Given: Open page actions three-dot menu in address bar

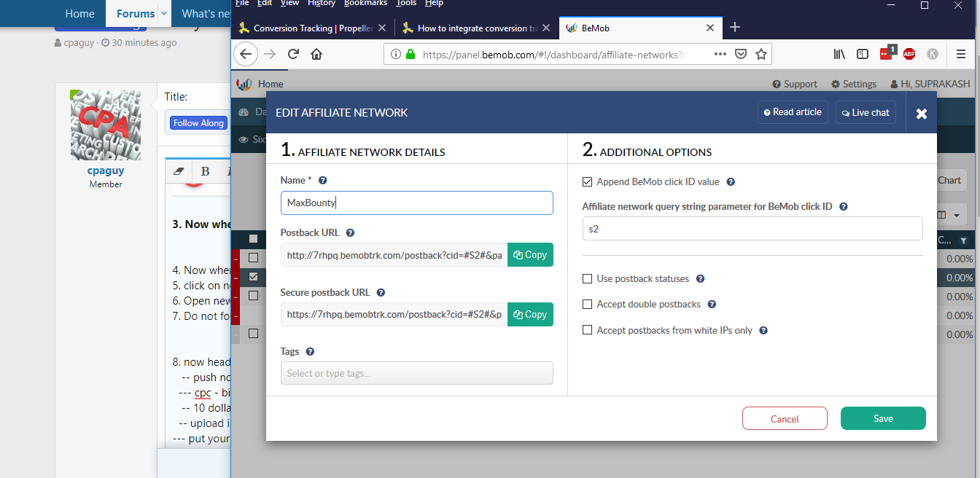Looking at the screenshot, I should tap(720, 54).
